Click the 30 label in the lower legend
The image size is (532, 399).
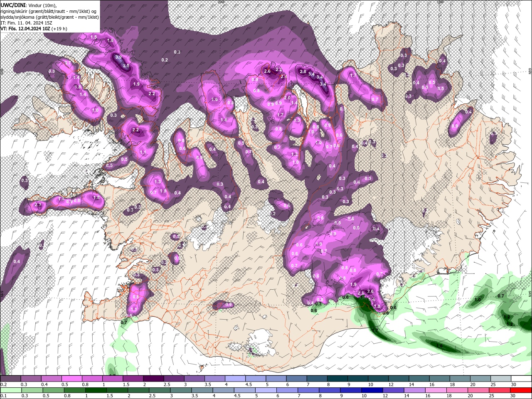[513, 396]
